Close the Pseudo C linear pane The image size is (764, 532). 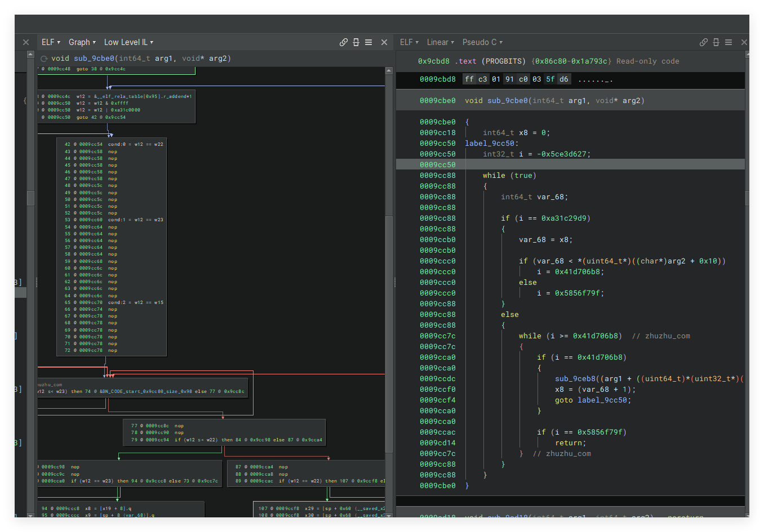(x=744, y=42)
